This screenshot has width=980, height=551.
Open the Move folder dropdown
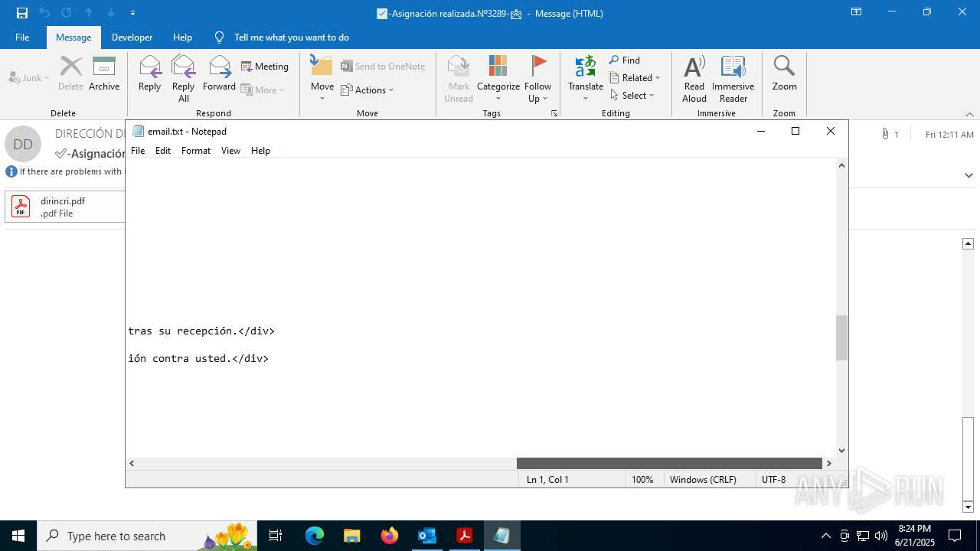[322, 78]
